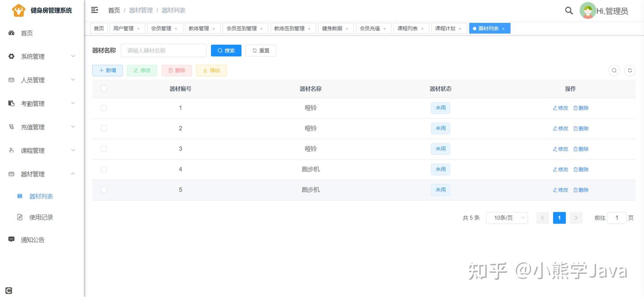Close the 用户管理 tab
This screenshot has width=644, height=297.
click(x=138, y=29)
